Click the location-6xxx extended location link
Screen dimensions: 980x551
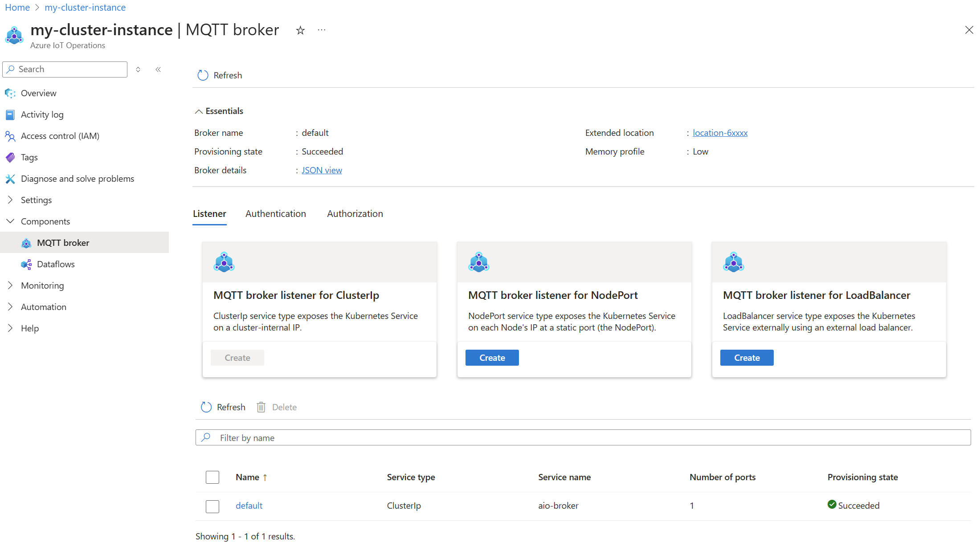click(x=719, y=133)
